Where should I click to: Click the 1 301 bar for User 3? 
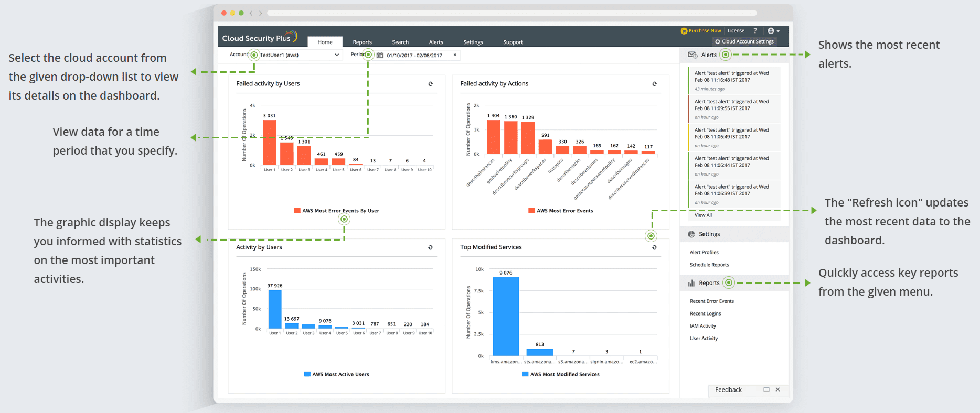coord(304,155)
